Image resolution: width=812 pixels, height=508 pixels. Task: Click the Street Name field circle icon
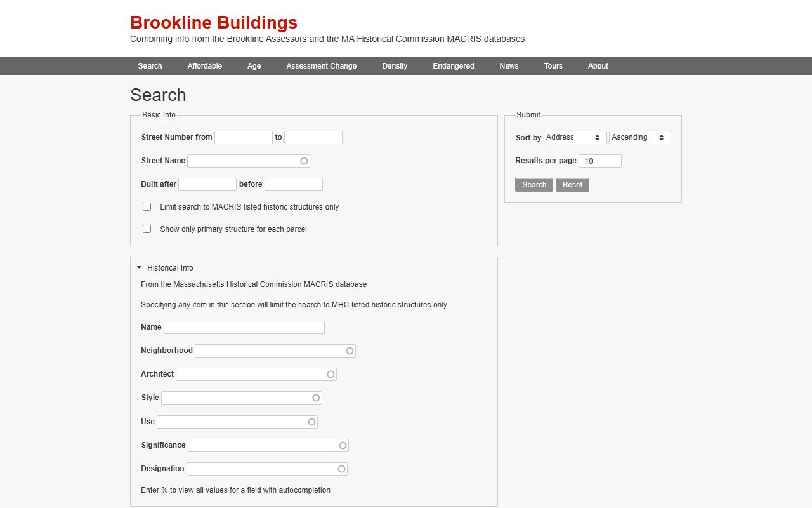pyautogui.click(x=304, y=161)
